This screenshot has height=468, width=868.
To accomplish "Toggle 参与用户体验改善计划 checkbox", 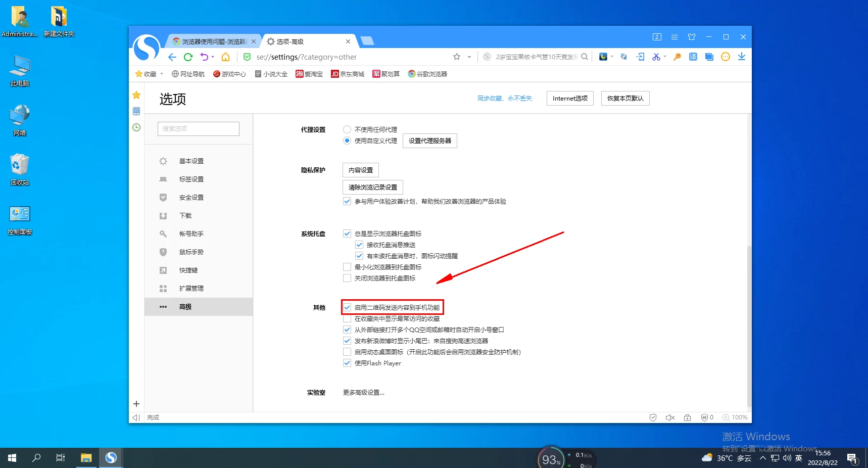I will pos(347,201).
